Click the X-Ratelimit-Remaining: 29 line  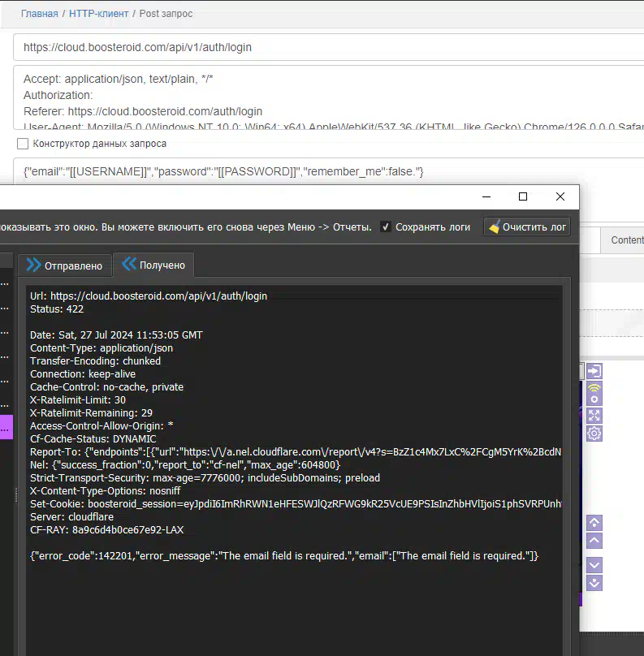[91, 413]
